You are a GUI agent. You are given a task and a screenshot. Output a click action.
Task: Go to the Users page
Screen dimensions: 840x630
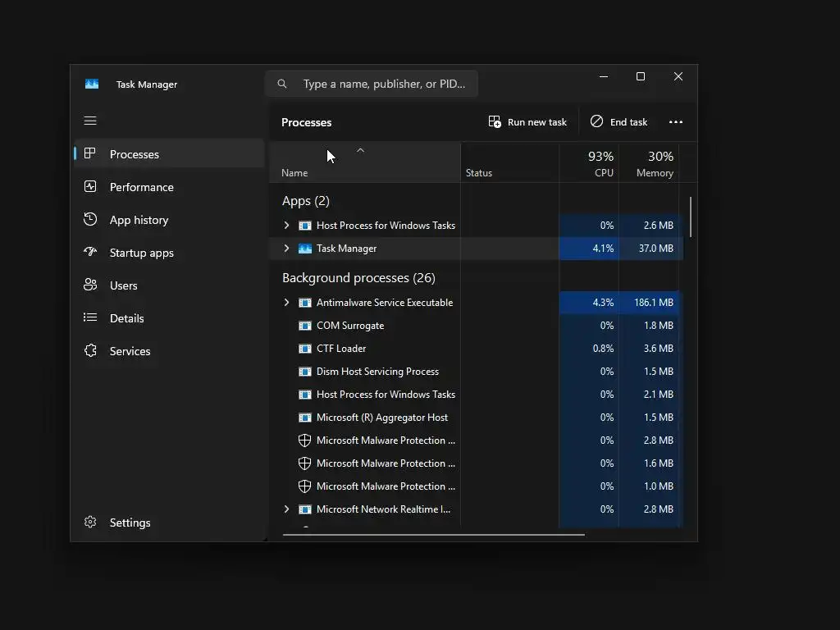[169, 285]
